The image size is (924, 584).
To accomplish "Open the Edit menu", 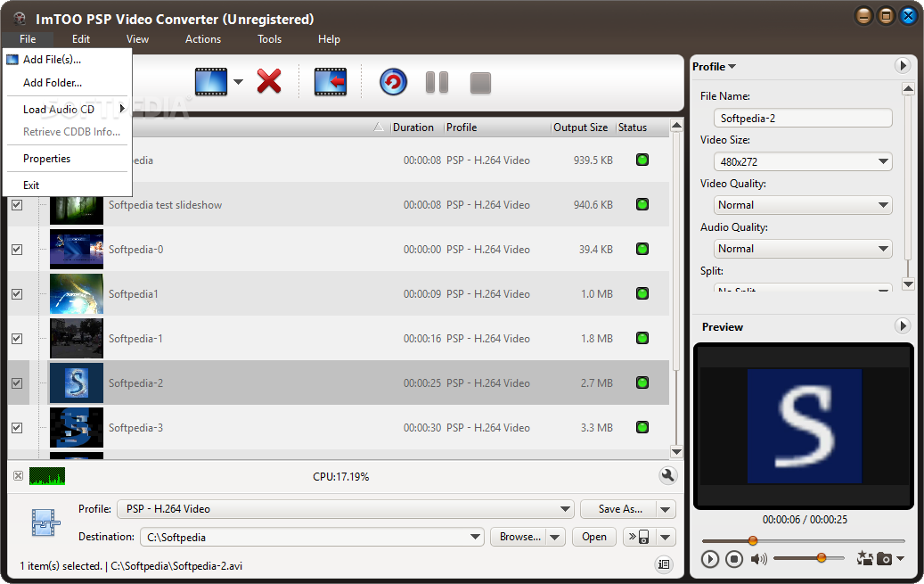I will pos(81,39).
